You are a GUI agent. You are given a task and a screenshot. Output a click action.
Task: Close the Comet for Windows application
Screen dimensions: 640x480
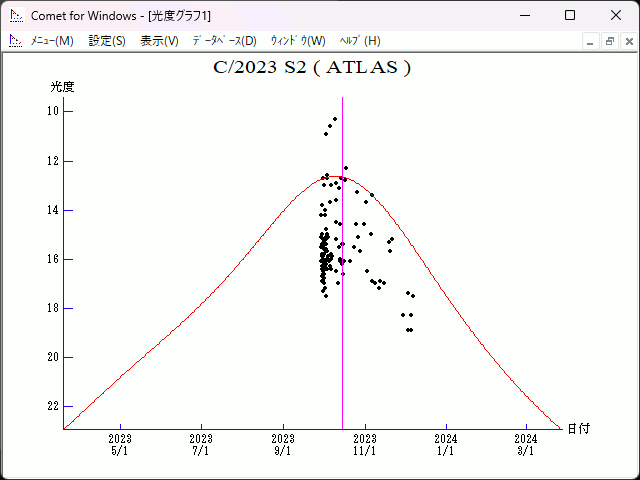coord(616,15)
